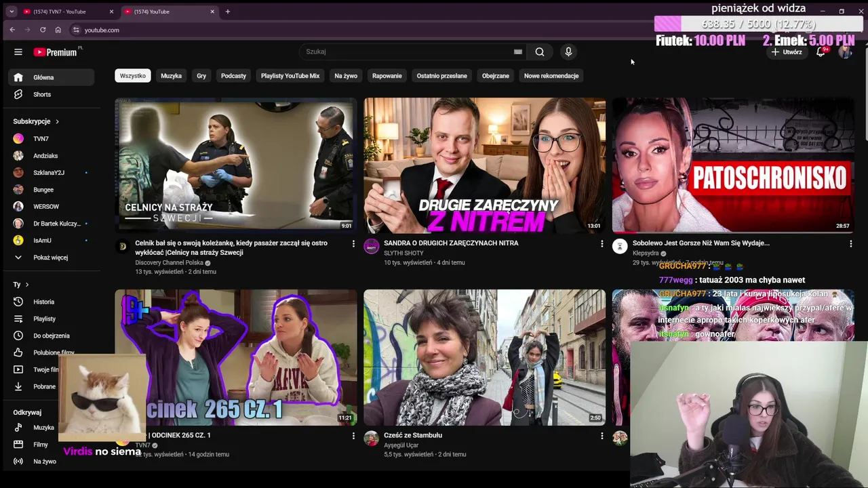
Task: Click the browser home icon
Action: point(58,30)
